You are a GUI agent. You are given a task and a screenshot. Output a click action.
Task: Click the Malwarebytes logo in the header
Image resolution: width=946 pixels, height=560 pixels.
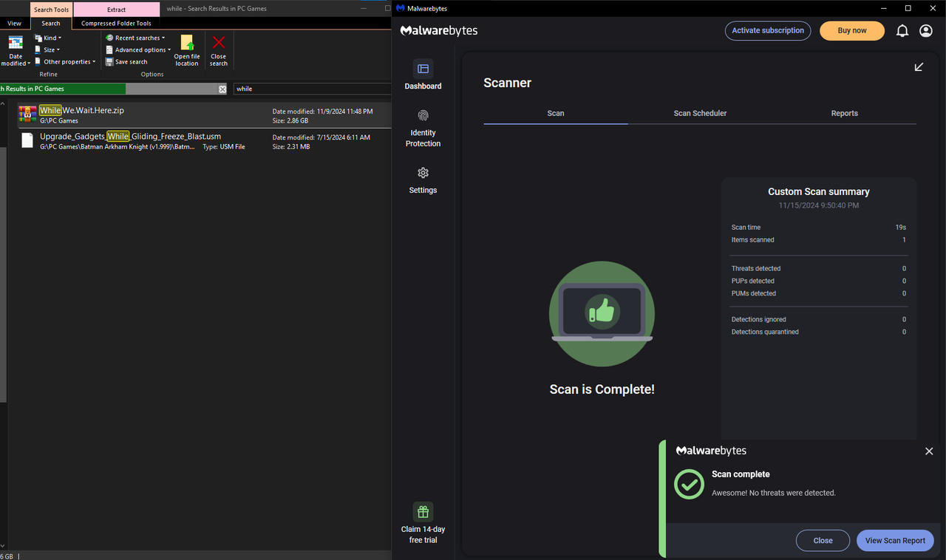click(439, 31)
